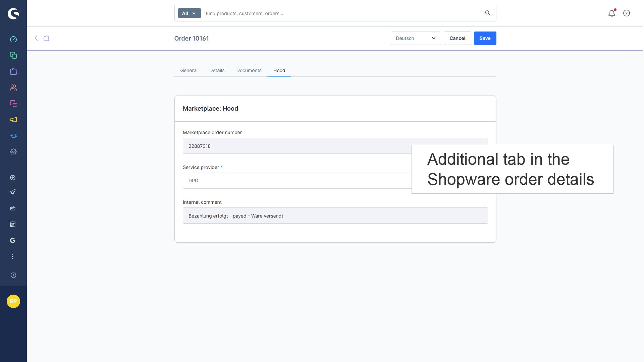Go back using the left chevron
The width and height of the screenshot is (644, 362).
[x=36, y=38]
